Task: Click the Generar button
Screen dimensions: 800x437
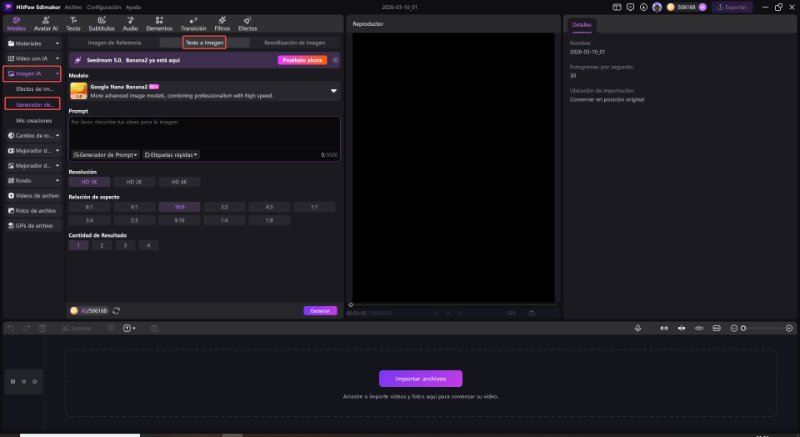Action: (x=319, y=311)
